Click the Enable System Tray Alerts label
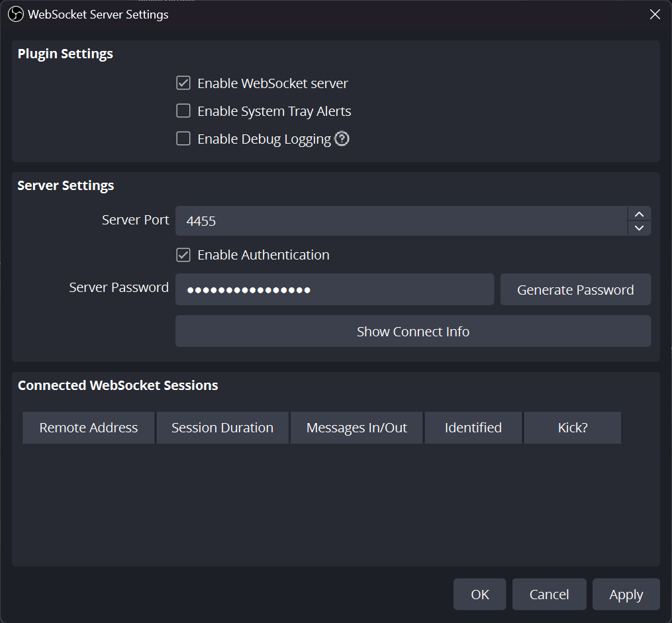672x623 pixels. tap(274, 111)
